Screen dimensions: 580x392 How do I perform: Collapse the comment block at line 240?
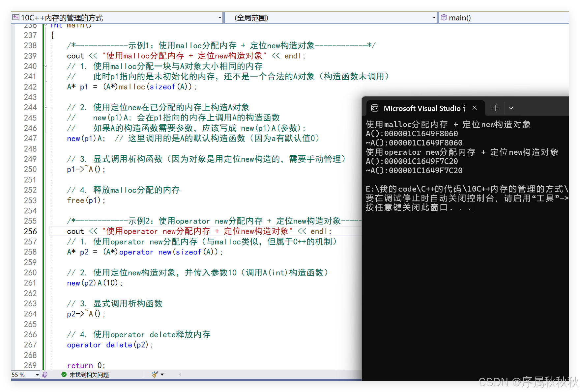point(46,66)
